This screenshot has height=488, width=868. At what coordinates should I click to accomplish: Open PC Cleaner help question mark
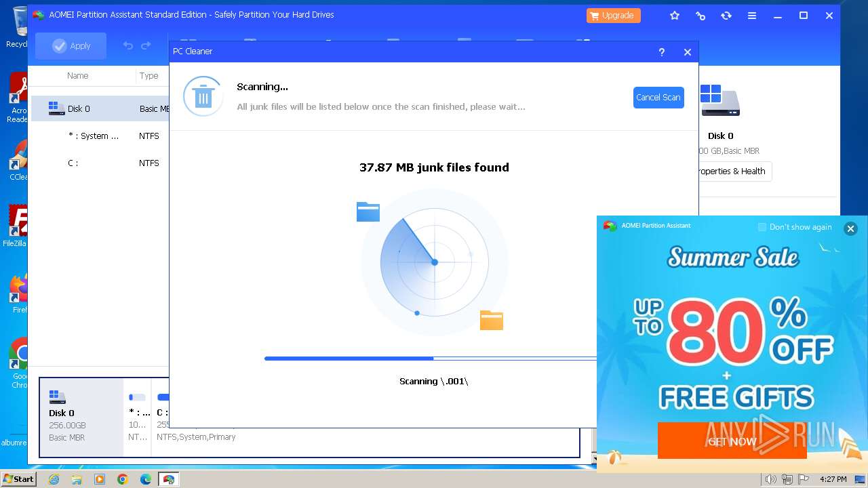pos(662,52)
